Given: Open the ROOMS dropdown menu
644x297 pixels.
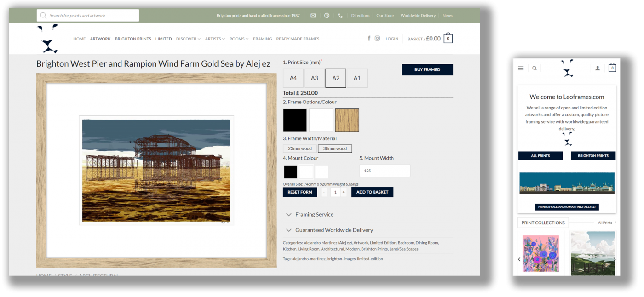Looking at the screenshot, I should [239, 39].
